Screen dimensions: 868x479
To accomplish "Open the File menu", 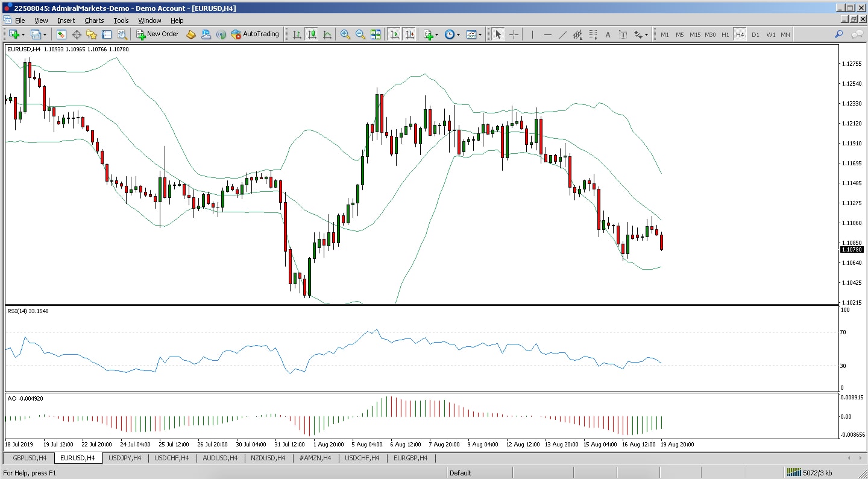I will [x=20, y=20].
